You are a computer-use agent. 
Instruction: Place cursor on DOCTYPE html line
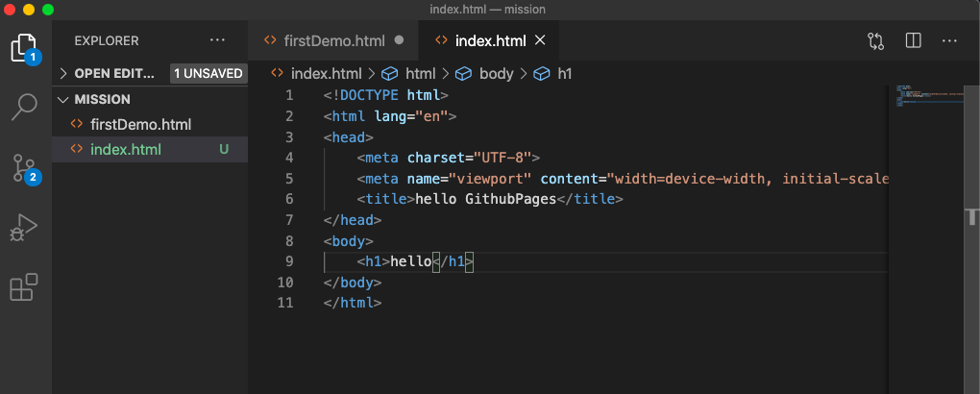[x=386, y=96]
